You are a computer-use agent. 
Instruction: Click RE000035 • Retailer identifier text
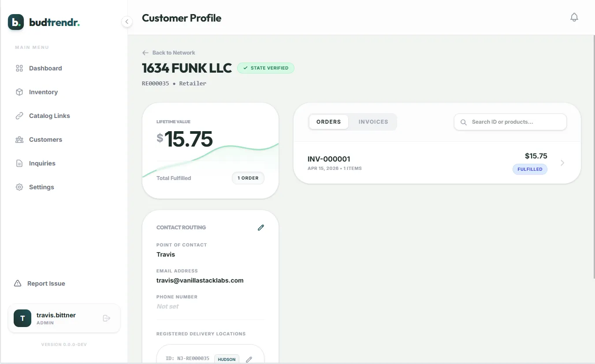pyautogui.click(x=174, y=83)
